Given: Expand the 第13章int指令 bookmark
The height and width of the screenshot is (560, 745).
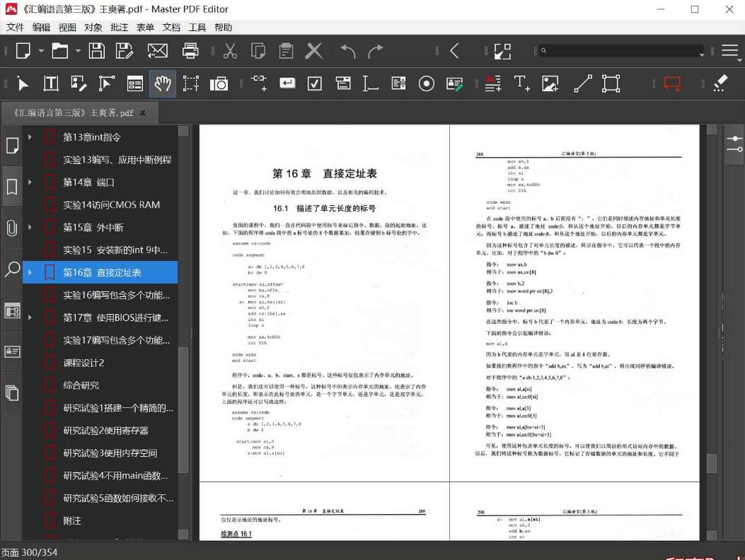Looking at the screenshot, I should (x=30, y=137).
